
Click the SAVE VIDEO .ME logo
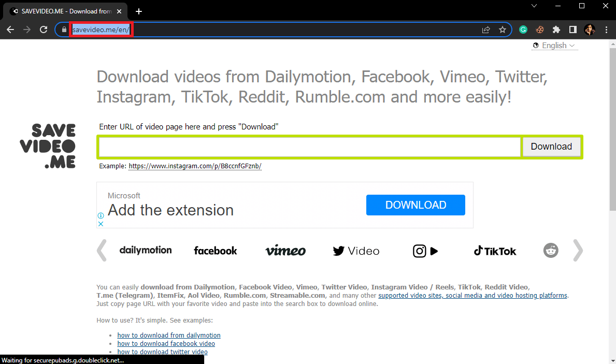point(48,146)
